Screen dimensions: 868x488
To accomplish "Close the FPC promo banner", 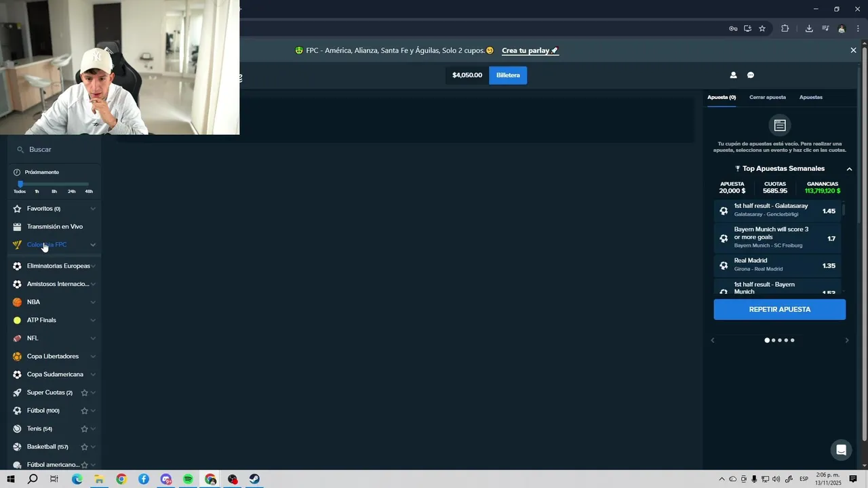I will pyautogui.click(x=853, y=50).
